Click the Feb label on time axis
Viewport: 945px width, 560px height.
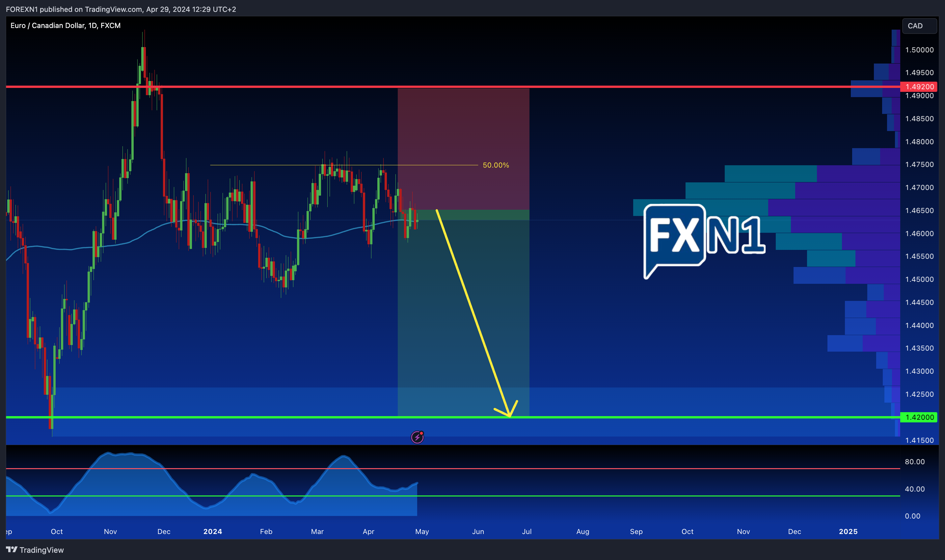click(266, 531)
